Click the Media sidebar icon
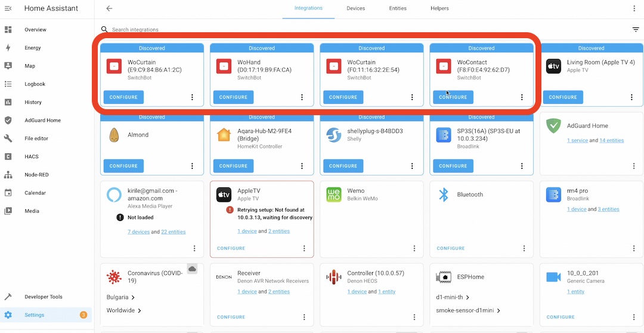This screenshot has width=644, height=333. 8,211
